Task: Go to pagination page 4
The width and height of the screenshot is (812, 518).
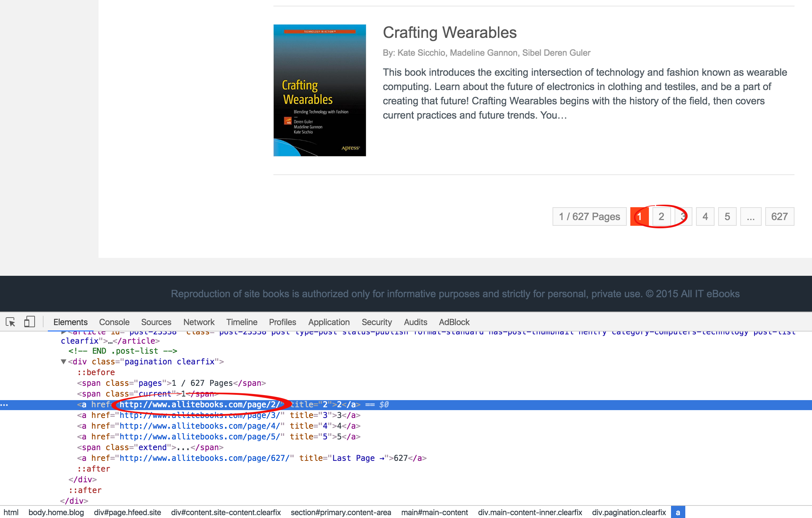Action: (x=705, y=216)
